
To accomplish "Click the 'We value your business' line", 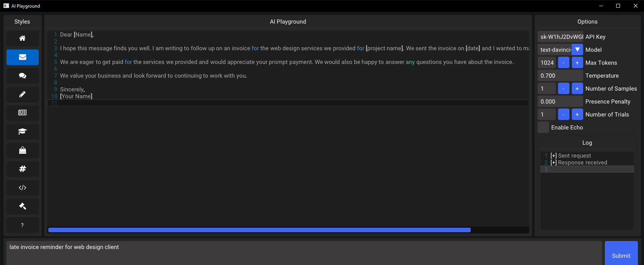I will pos(154,76).
